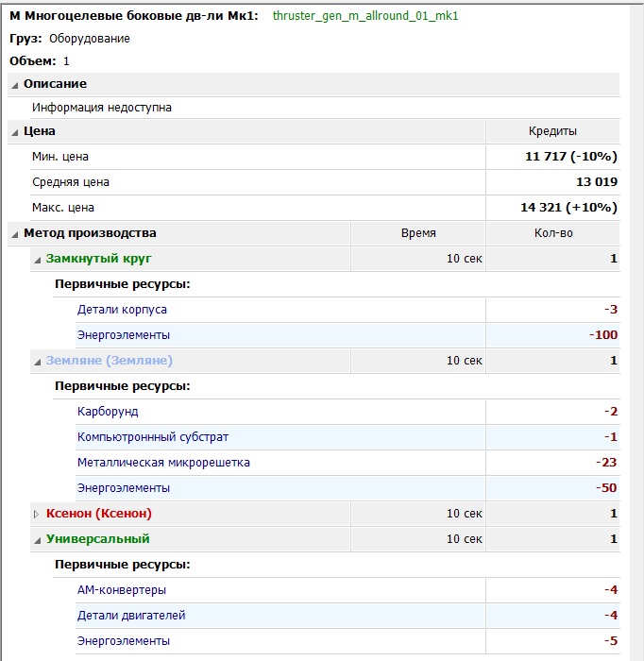
Task: Collapse the Универсальный production method
Action: coord(38,539)
